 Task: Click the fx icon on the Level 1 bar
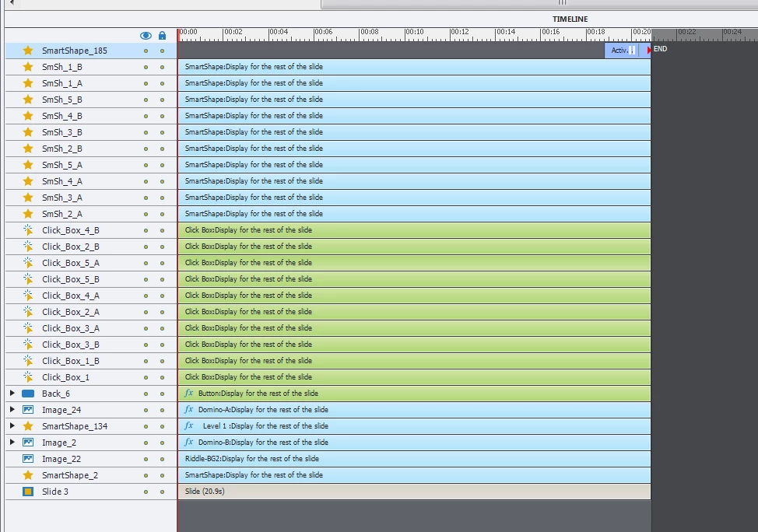(188, 425)
